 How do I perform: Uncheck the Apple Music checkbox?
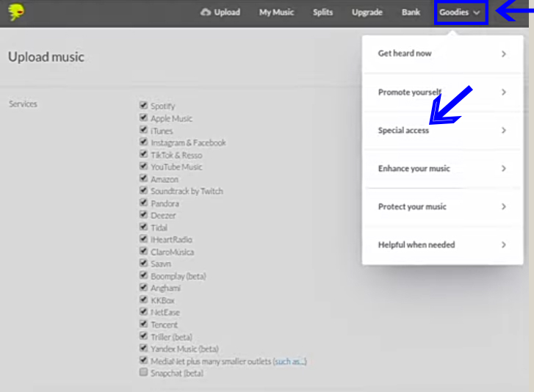[x=143, y=117]
